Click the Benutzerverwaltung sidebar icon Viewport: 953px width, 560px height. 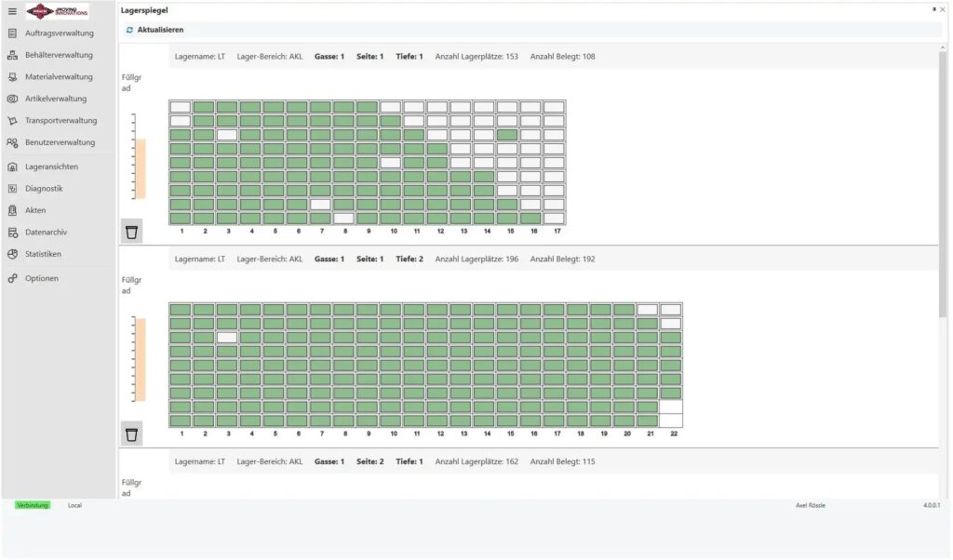[x=12, y=142]
